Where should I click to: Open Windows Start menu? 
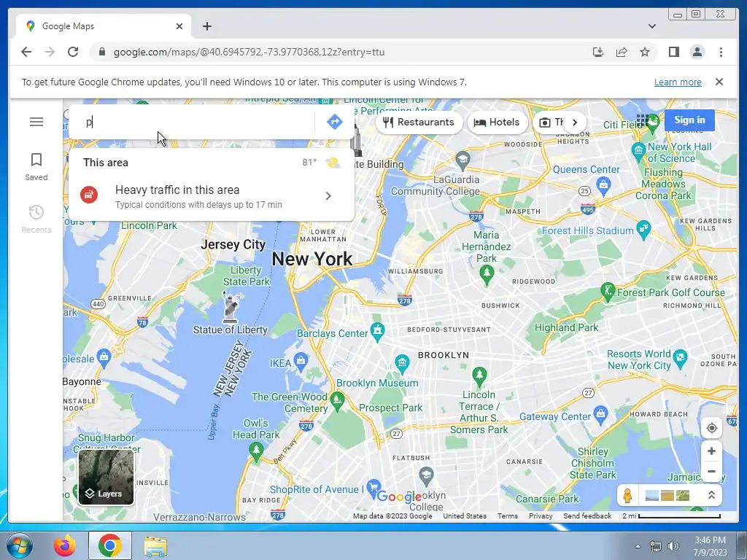(x=18, y=545)
